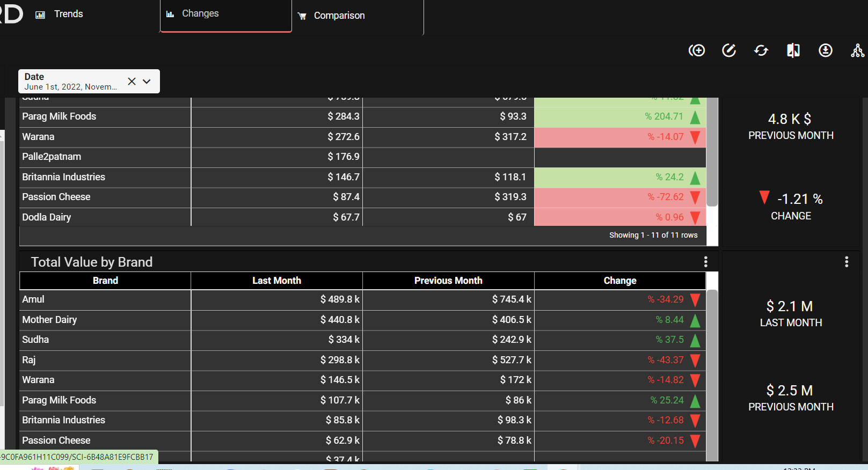
Task: Click the add widget plus-circle icon
Action: [x=697, y=50]
